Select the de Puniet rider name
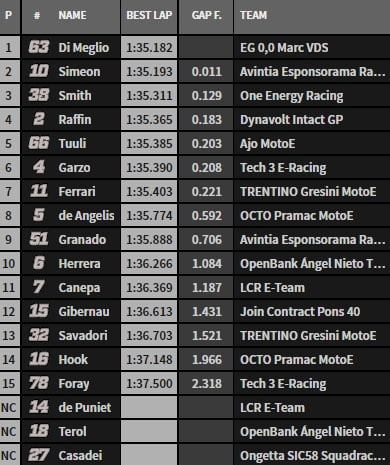This screenshot has width=390, height=465. [85, 408]
